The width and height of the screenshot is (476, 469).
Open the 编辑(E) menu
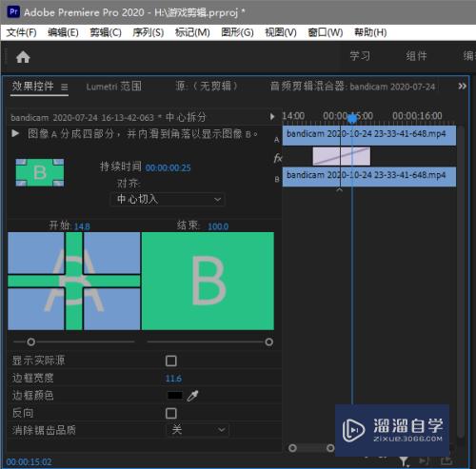click(x=63, y=32)
